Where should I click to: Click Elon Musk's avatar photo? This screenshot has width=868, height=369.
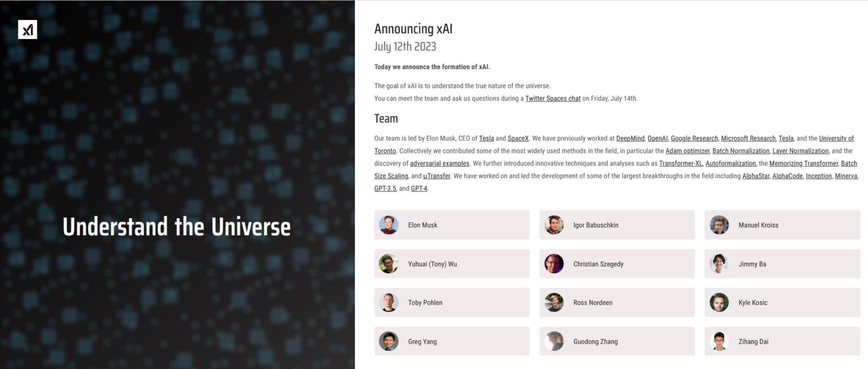click(x=389, y=225)
